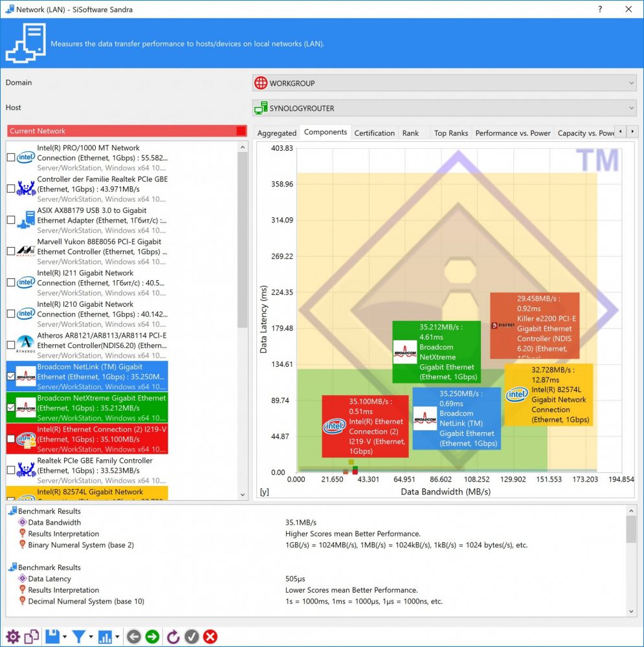Uncheck the Broadcom NetXtreme Gigabit Ethernet checkbox
Viewport: 644px width, 647px height.
point(11,408)
